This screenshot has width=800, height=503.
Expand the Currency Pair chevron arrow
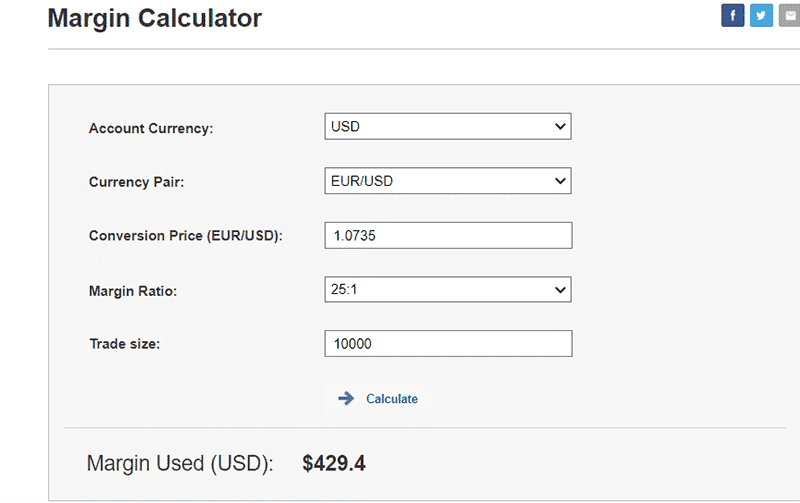coord(560,181)
